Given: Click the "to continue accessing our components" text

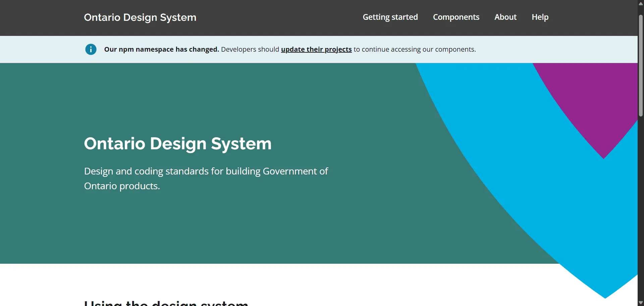Looking at the screenshot, I should click(415, 49).
